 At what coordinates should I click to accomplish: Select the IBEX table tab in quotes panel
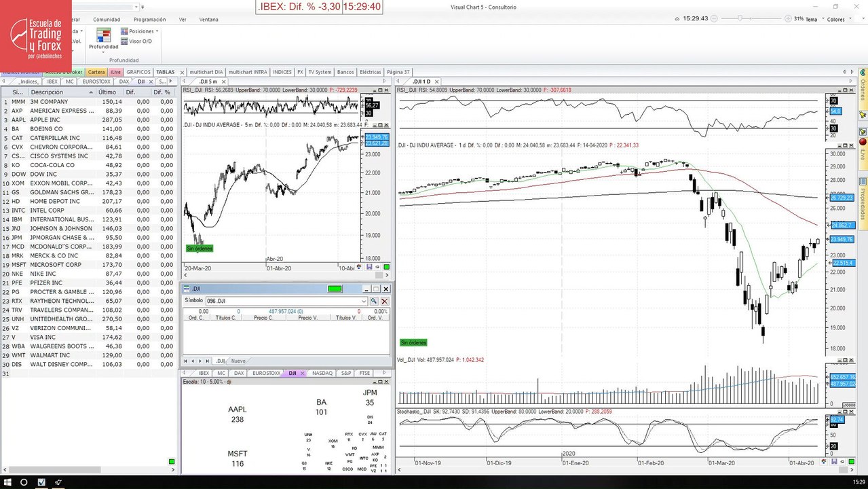(52, 81)
